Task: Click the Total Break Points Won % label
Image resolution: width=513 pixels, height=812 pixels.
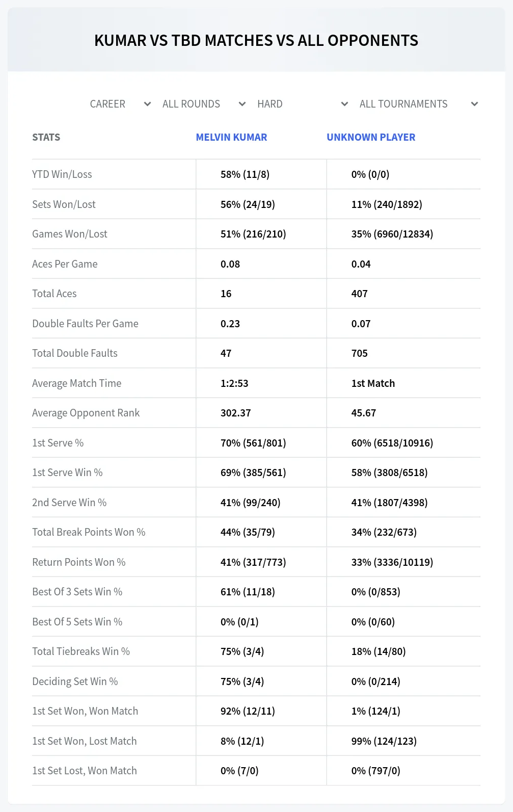Action: click(x=89, y=532)
